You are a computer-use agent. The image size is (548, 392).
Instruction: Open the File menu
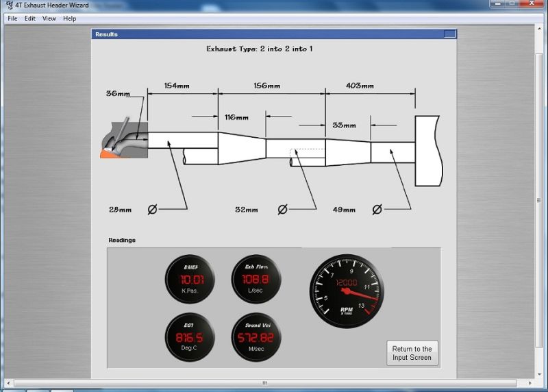(x=13, y=19)
